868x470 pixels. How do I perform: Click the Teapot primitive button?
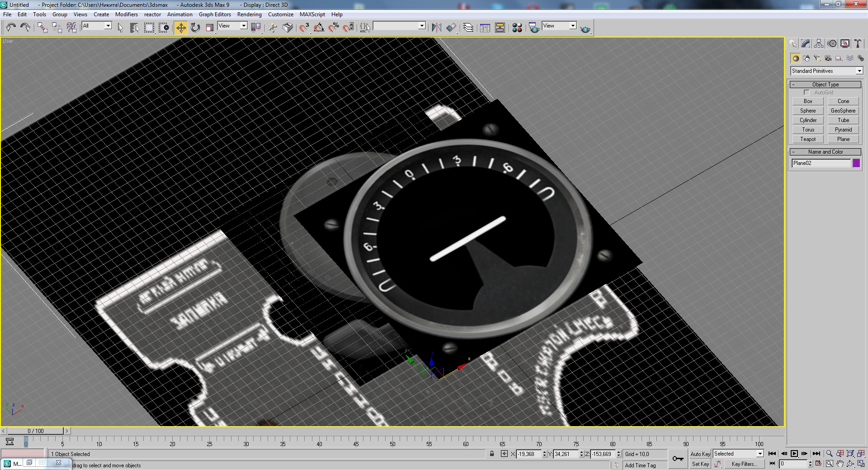pos(808,139)
